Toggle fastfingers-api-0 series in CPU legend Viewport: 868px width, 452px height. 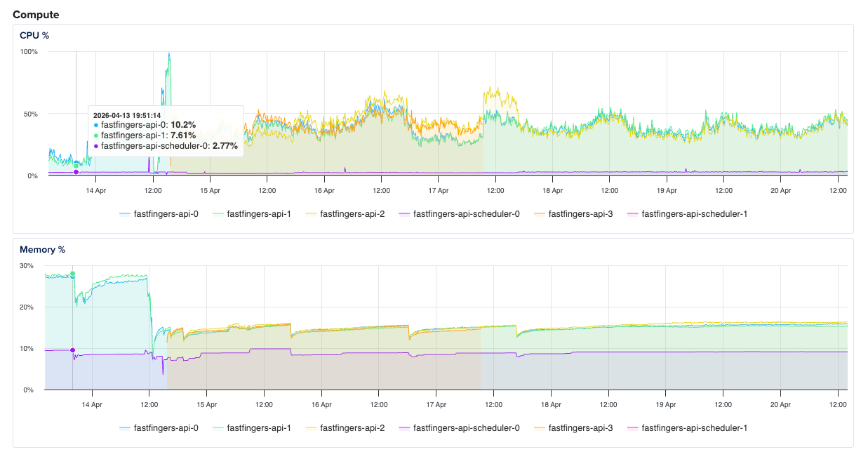pos(159,213)
